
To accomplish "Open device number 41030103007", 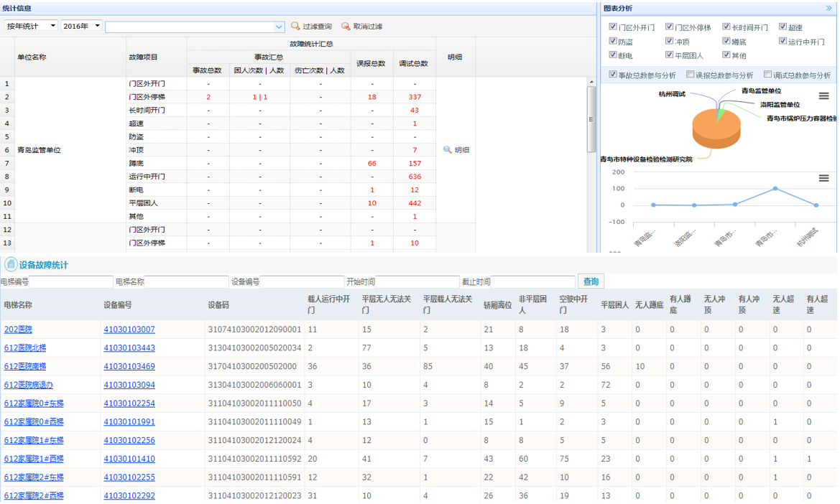I will click(129, 330).
